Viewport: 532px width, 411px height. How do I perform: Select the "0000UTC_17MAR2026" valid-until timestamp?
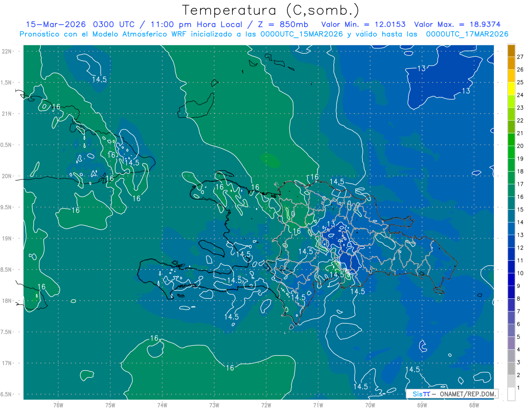[x=467, y=34]
